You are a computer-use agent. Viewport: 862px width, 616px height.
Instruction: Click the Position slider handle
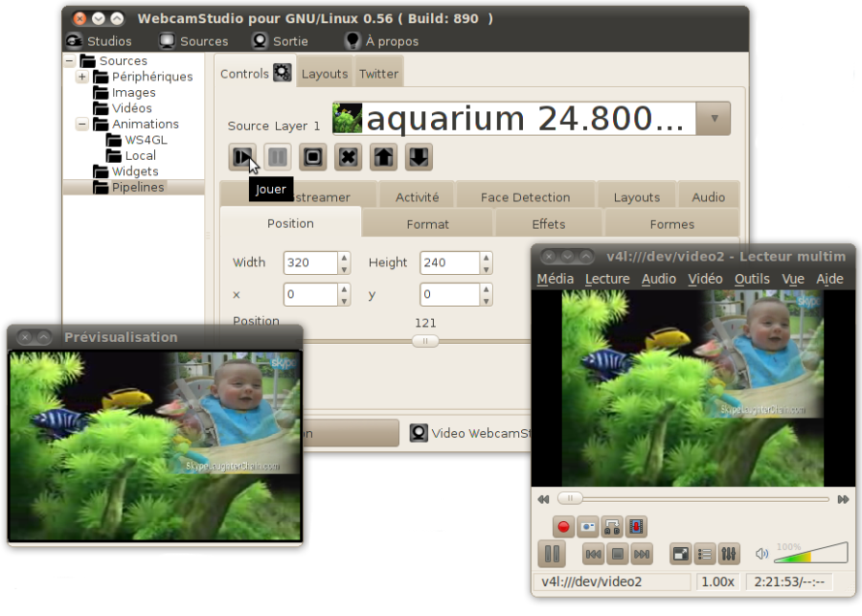click(x=425, y=341)
